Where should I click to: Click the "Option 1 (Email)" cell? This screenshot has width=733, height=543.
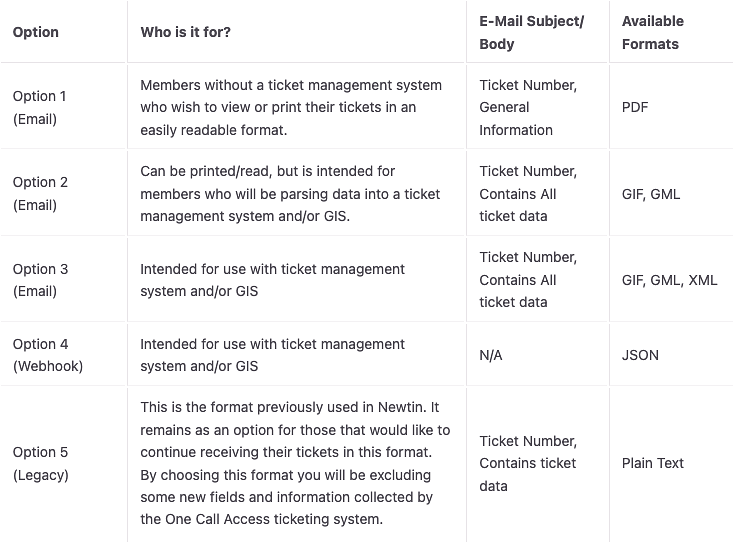(40, 107)
